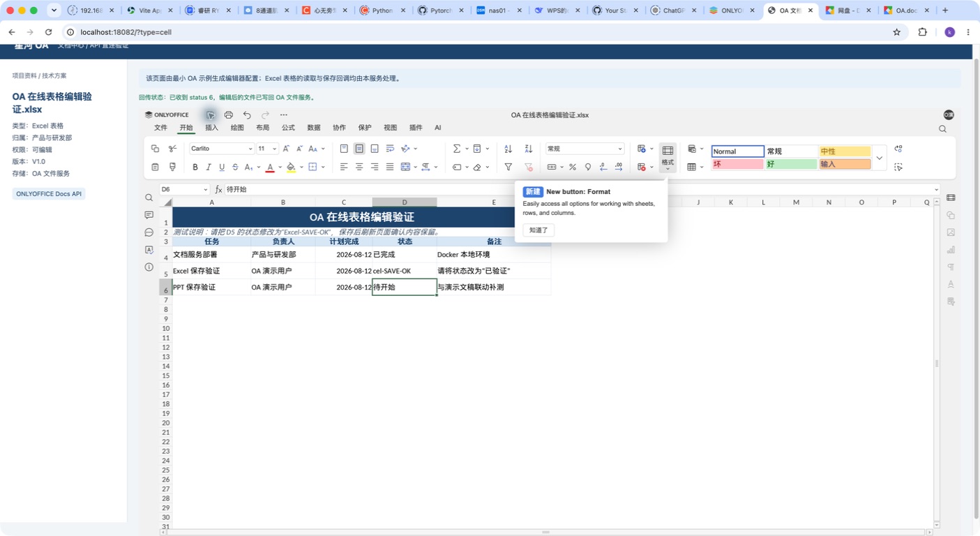Activate the copy style paintbrush
The image size is (980, 536).
(x=172, y=167)
